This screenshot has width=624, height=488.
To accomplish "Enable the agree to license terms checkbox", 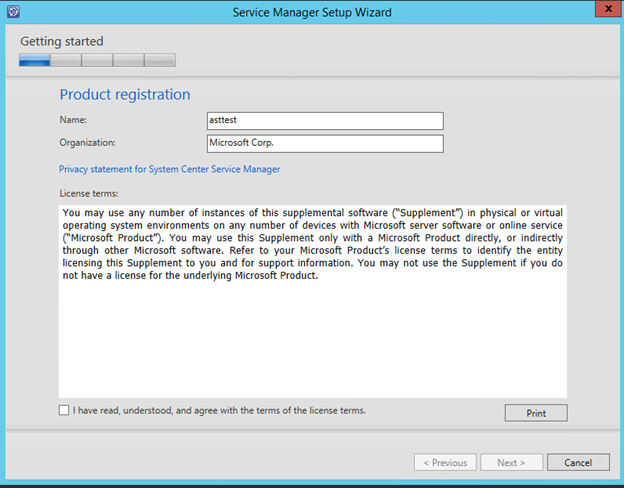I will click(x=65, y=410).
